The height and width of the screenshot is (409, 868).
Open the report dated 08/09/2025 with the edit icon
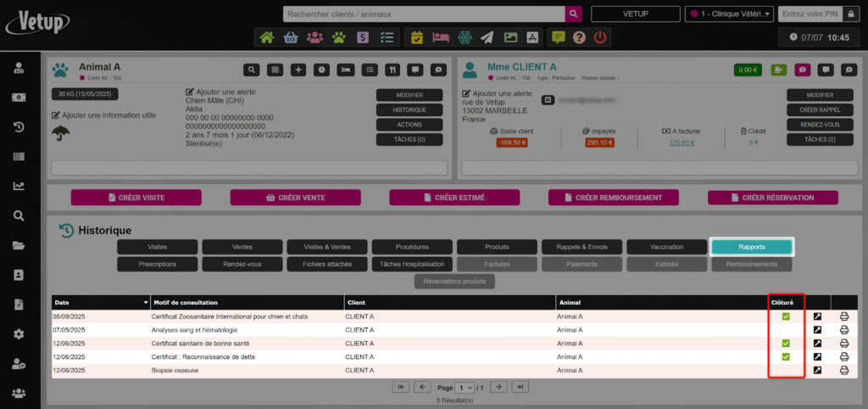[817, 317]
